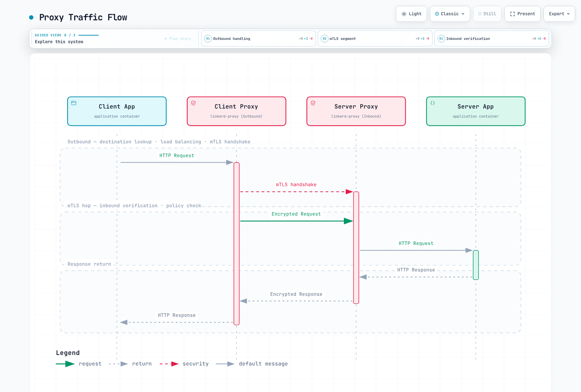Screen dimensions: 581x392
Task: Enter Present mode
Action: tap(522, 14)
